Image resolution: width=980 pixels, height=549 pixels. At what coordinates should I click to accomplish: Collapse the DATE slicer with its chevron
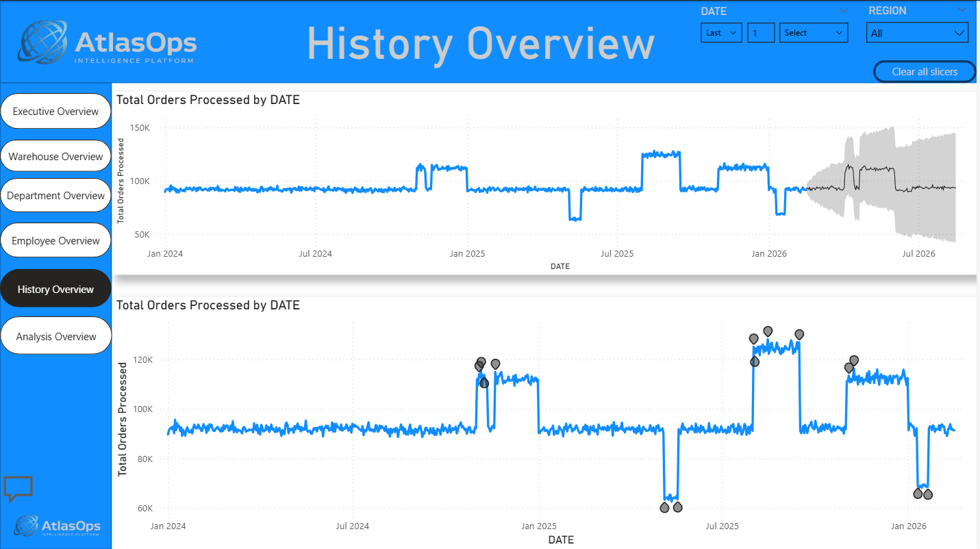[x=844, y=10]
